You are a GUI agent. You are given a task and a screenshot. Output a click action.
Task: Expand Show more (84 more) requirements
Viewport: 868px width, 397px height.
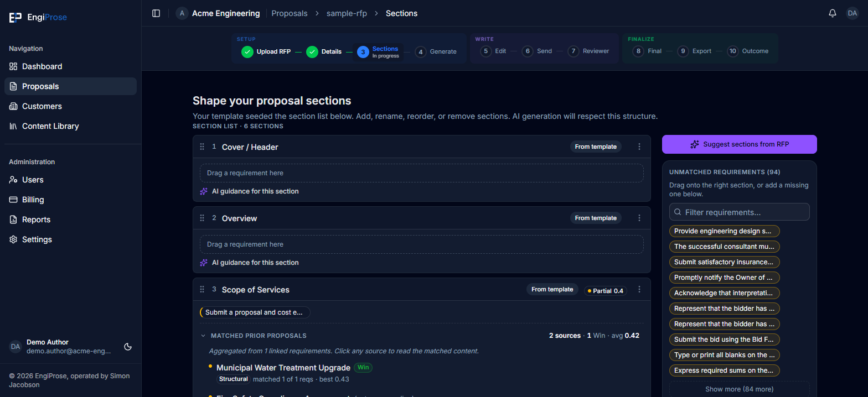[740, 389]
